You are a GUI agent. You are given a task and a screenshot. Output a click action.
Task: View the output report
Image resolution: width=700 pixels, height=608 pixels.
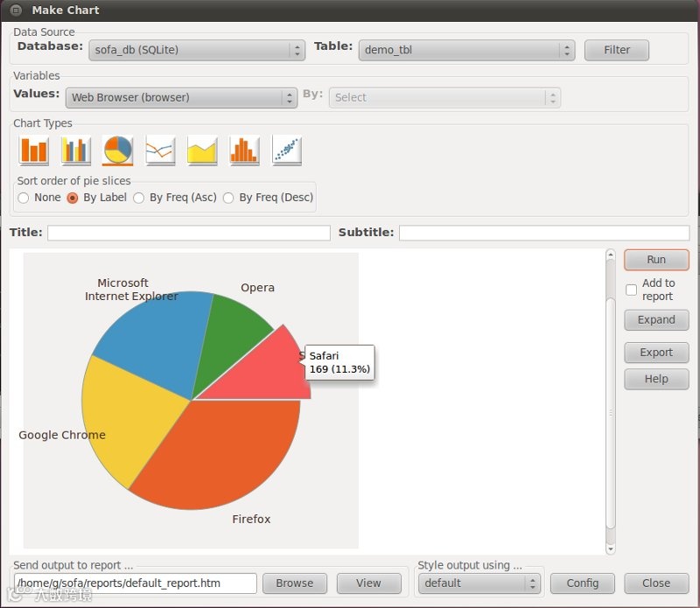(x=368, y=584)
